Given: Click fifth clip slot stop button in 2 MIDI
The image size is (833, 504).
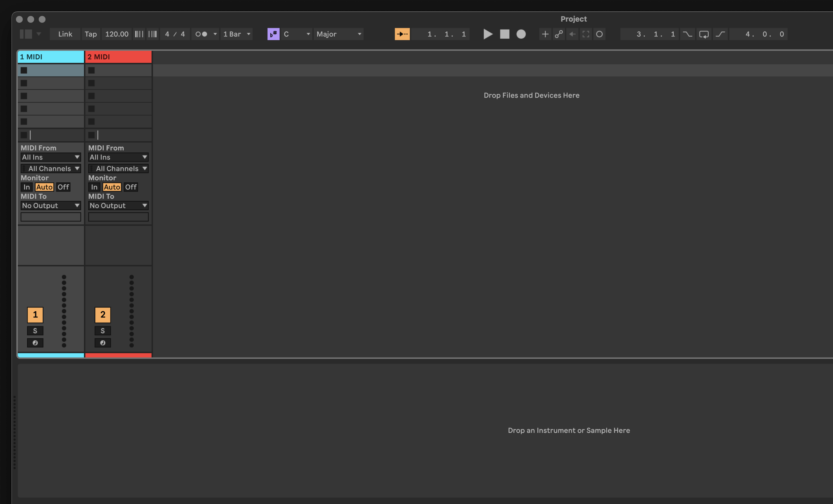Looking at the screenshot, I should [x=91, y=122].
